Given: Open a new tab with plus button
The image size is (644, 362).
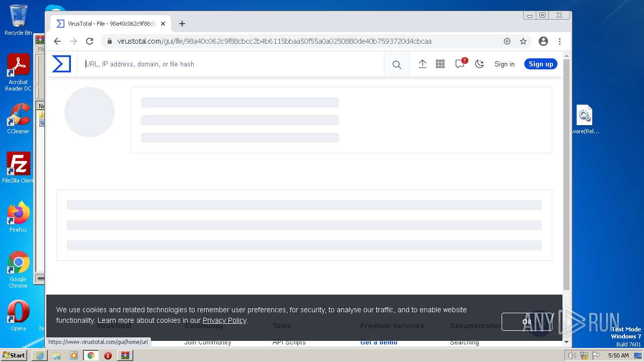Looking at the screenshot, I should point(182,24).
